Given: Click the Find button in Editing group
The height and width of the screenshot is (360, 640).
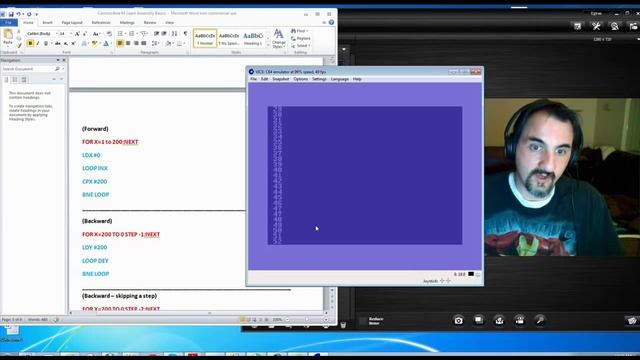Looking at the screenshot, I should 299,31.
